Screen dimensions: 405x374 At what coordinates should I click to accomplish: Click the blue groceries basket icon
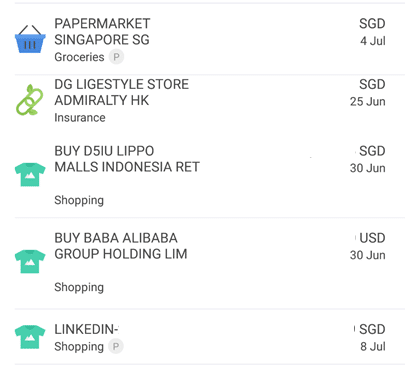(x=30, y=39)
